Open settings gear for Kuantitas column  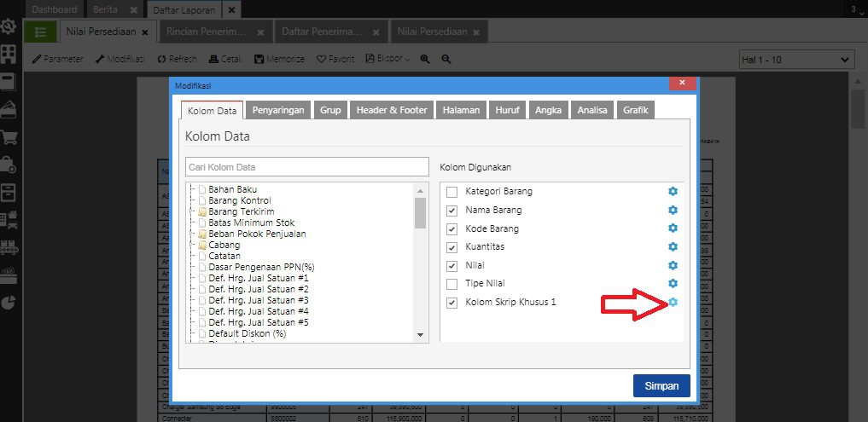coord(673,246)
